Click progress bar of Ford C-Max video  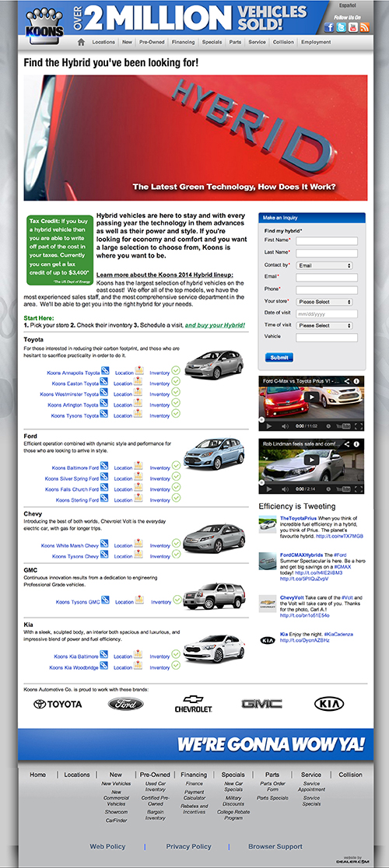311,421
